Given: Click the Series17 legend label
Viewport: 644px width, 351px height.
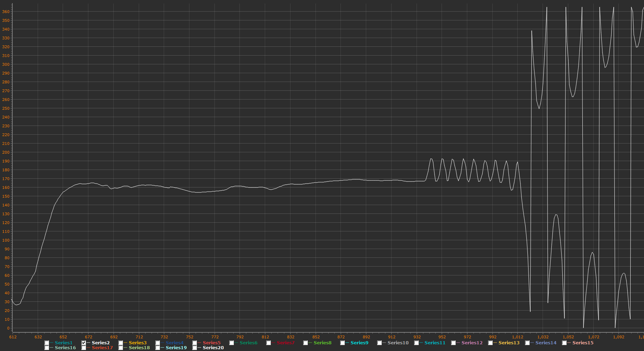Looking at the screenshot, I should (102, 348).
